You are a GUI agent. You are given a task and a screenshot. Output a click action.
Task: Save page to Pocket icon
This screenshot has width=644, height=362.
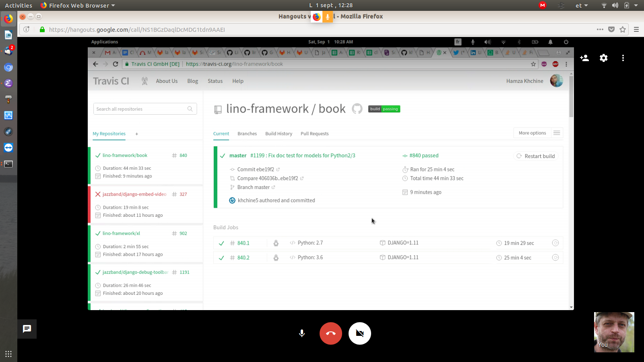pos(611,29)
